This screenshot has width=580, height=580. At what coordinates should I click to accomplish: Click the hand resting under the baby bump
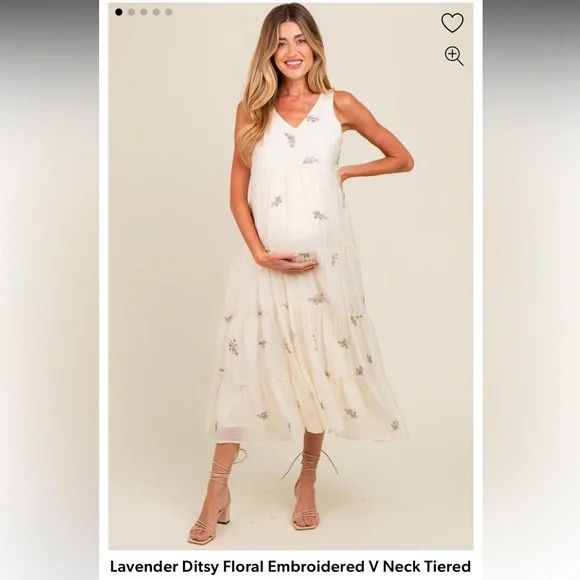click(290, 263)
